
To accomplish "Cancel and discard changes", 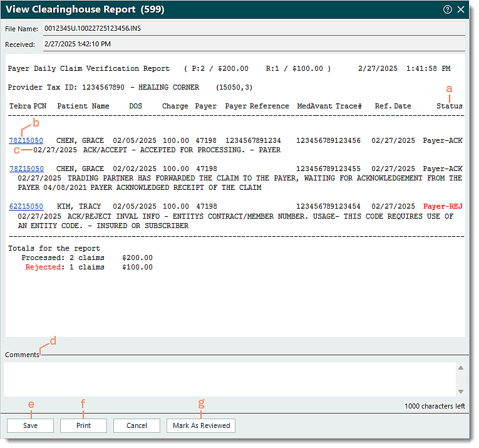I will pyautogui.click(x=136, y=425).
